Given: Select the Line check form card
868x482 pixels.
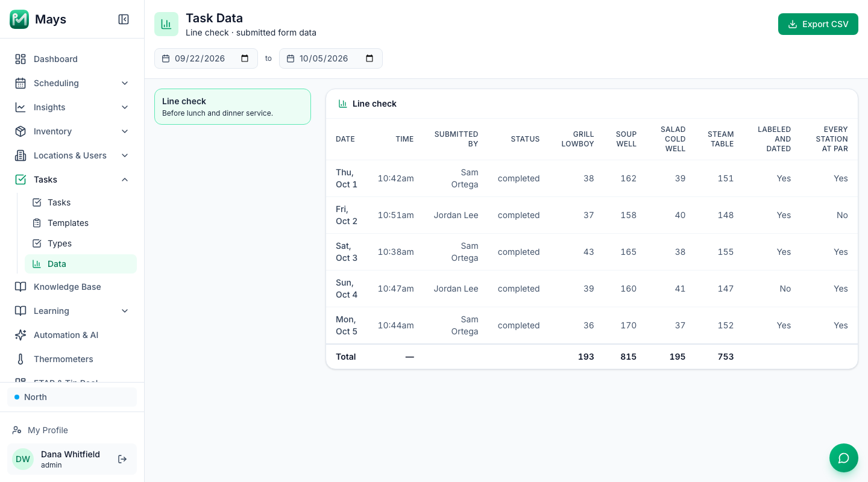Looking at the screenshot, I should (x=233, y=107).
